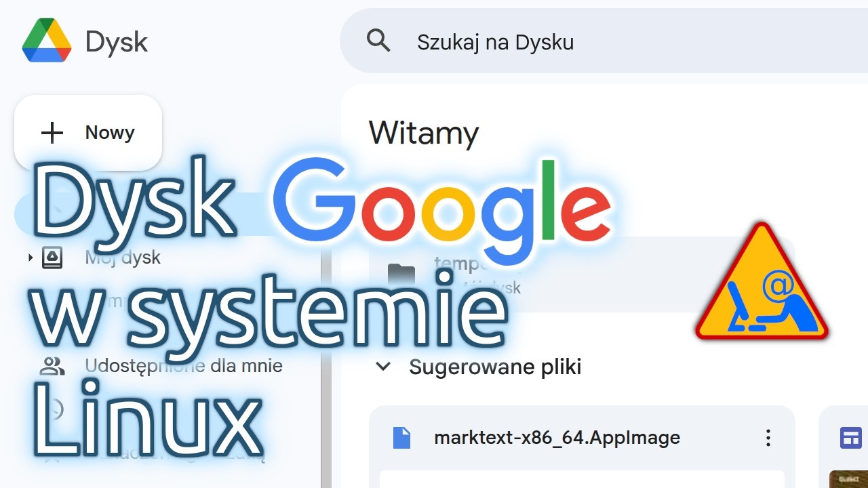Expand the Mój dysk tree arrow
Screen dimensions: 868x488
(x=30, y=258)
